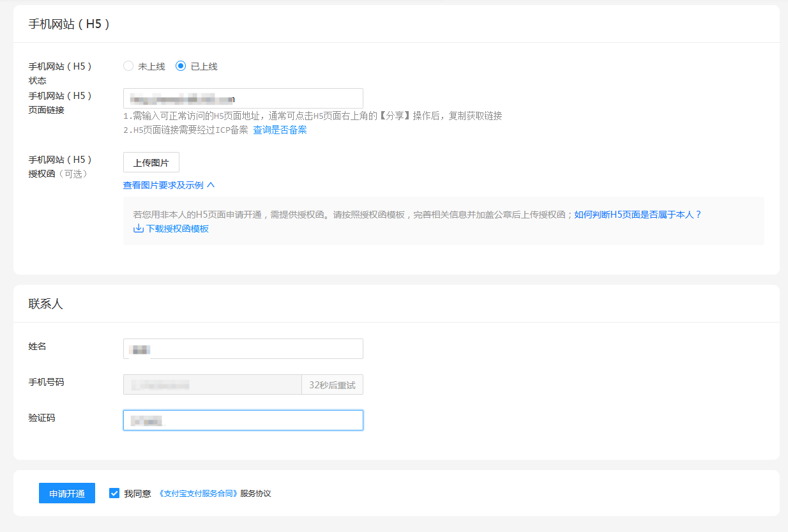Click the 32秒后重试 resend code button

(332, 385)
